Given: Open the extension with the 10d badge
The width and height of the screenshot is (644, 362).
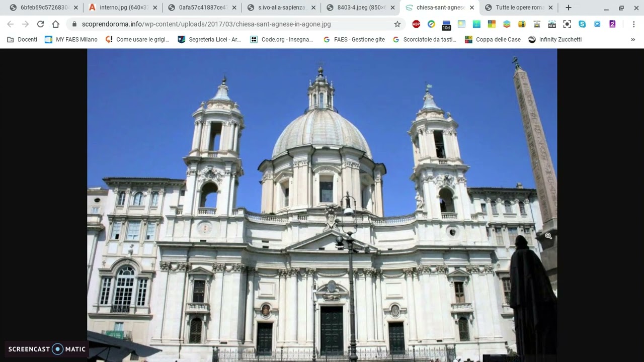Looking at the screenshot, I should (x=446, y=25).
